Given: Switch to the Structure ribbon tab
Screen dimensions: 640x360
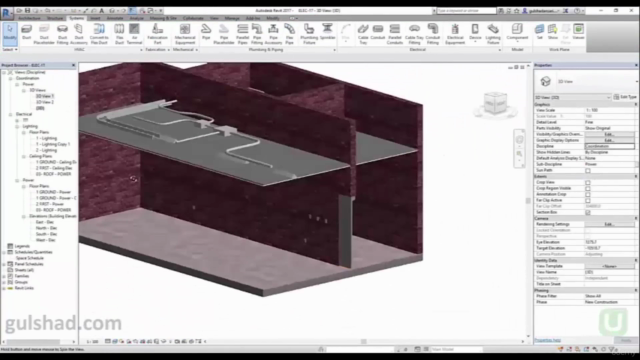Looking at the screenshot, I should tap(55, 18).
